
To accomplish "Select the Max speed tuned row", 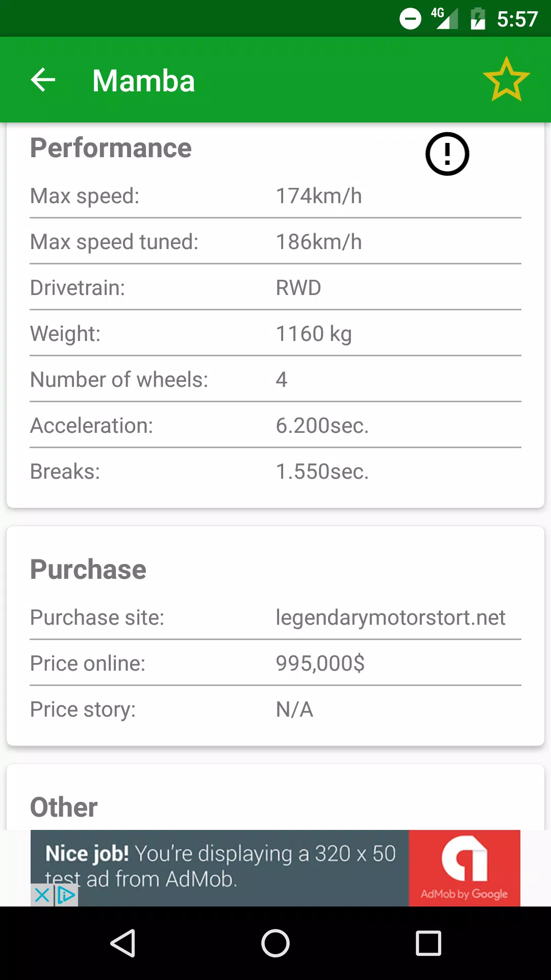I will tap(275, 241).
